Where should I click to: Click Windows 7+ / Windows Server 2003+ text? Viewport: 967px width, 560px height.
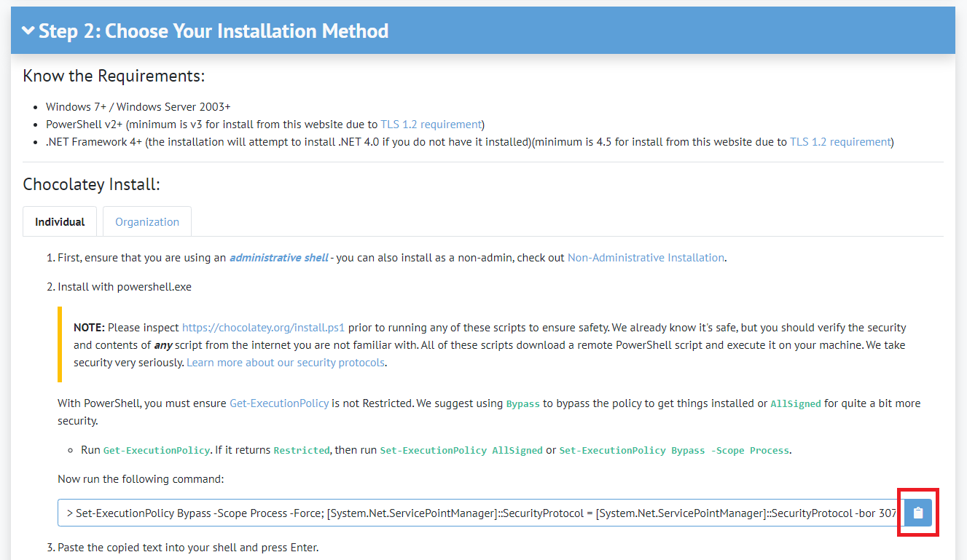tap(138, 106)
